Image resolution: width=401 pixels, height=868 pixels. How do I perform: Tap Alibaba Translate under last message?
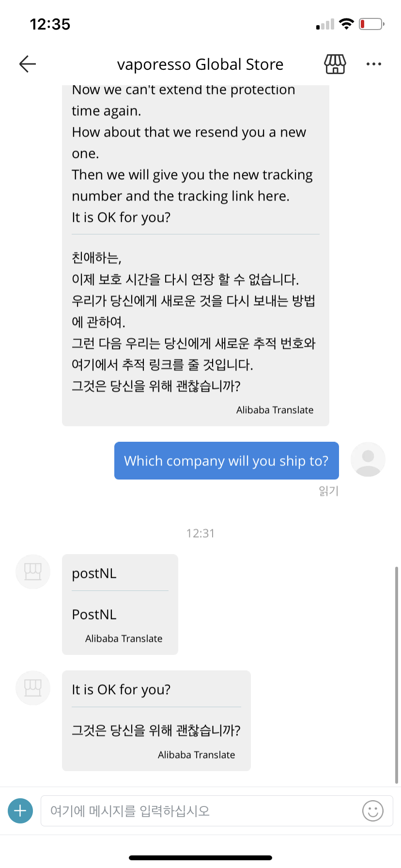point(196,755)
